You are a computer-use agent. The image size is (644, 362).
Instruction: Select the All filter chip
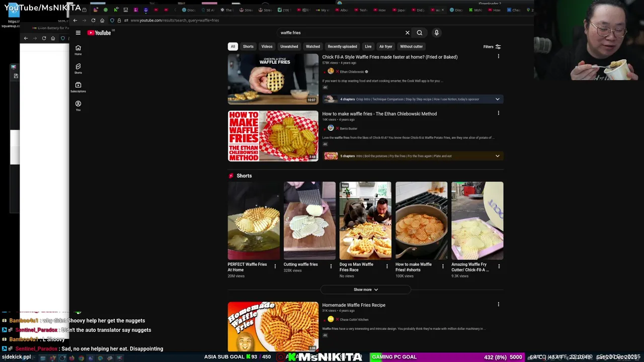233,46
